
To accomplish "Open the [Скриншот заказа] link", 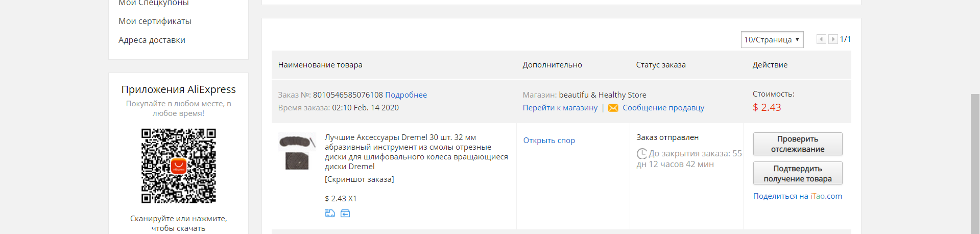I will pyautogui.click(x=360, y=179).
